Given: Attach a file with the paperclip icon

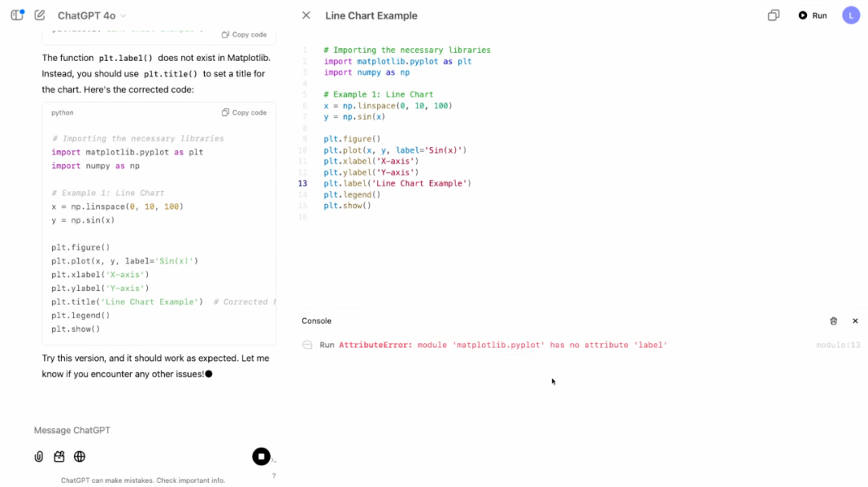Looking at the screenshot, I should 39,456.
